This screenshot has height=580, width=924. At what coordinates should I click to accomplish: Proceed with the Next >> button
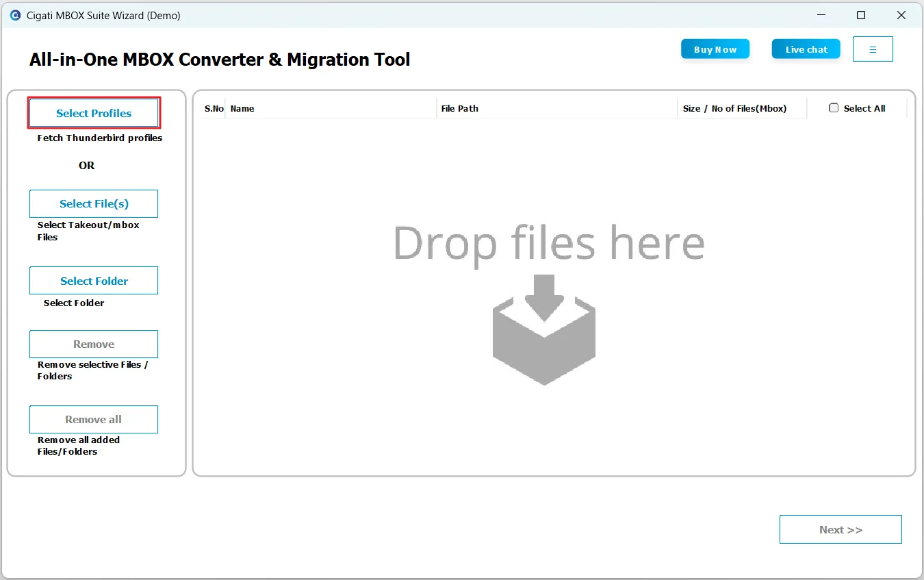click(x=840, y=529)
